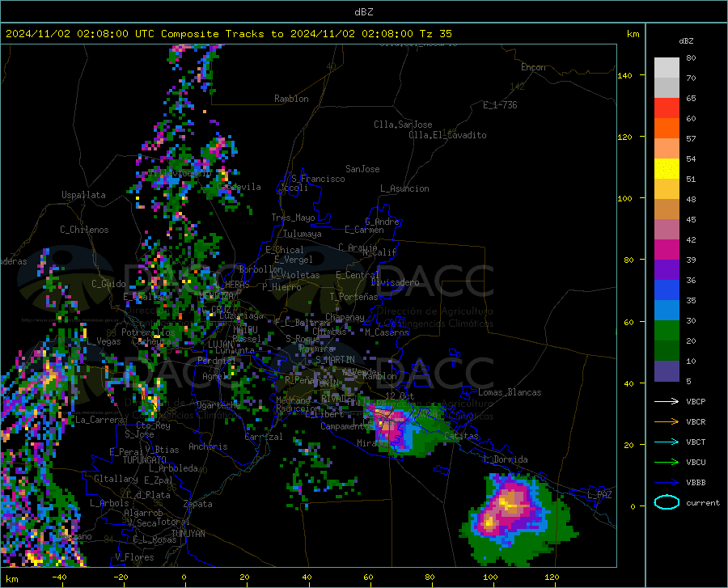Click the TUNUYAN place label
Viewport: 728px width, 588px height.
188,533
